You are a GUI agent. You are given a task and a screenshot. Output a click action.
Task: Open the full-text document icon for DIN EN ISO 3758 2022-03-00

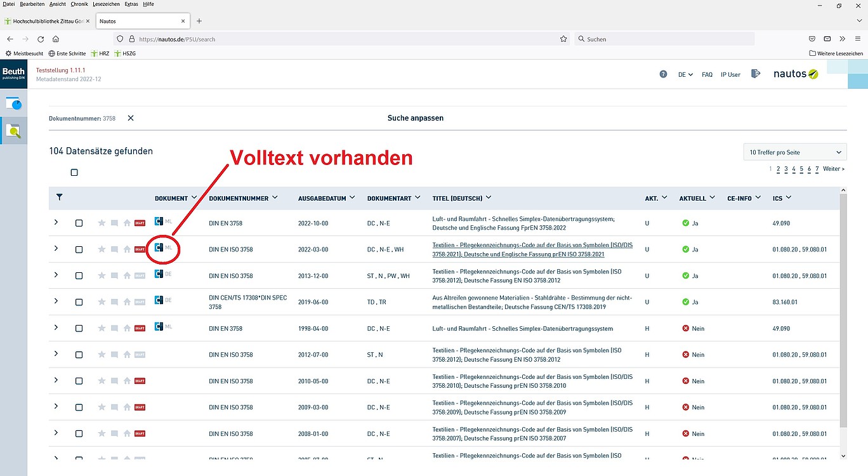(x=159, y=248)
